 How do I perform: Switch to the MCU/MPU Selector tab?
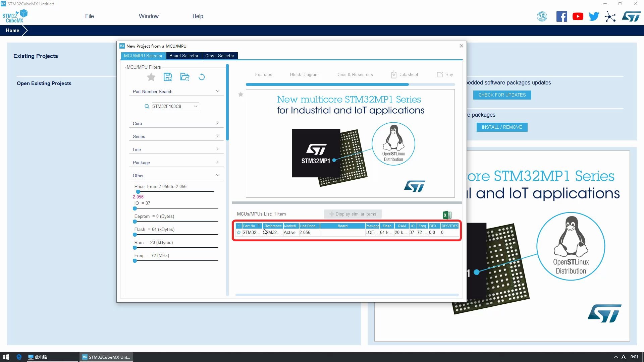point(143,56)
